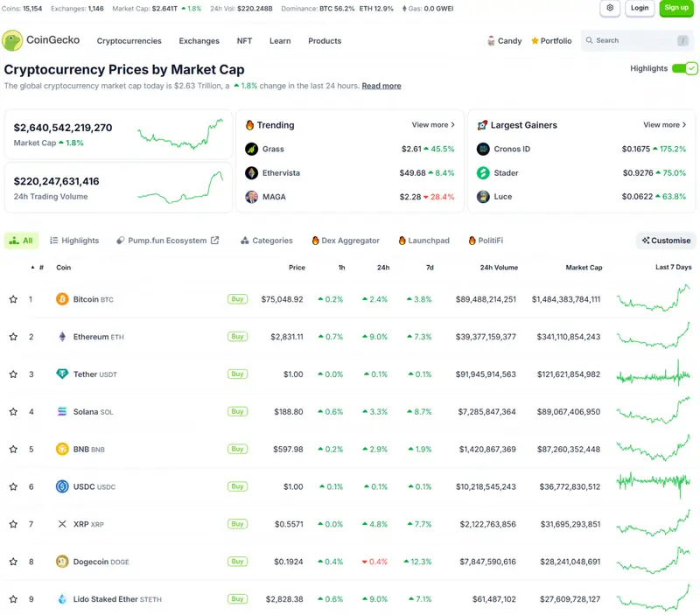Sort table by Market Cap column
The width and height of the screenshot is (700, 615).
click(x=584, y=268)
